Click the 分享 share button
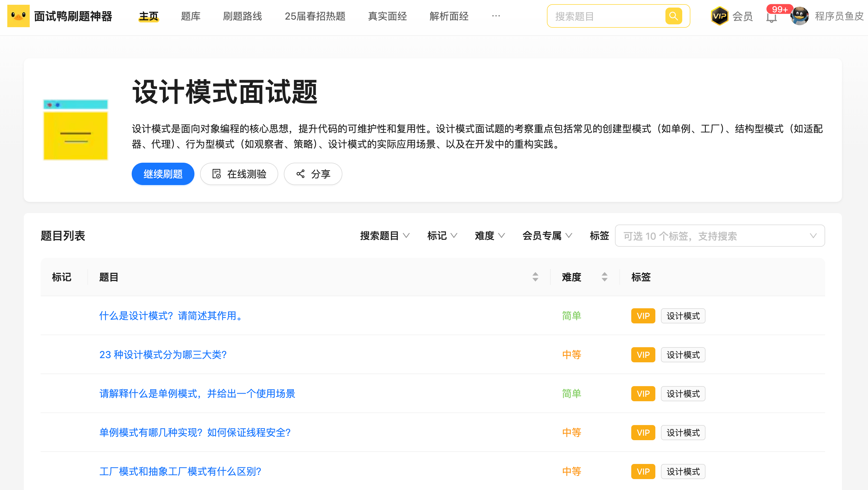The width and height of the screenshot is (868, 490). point(313,174)
